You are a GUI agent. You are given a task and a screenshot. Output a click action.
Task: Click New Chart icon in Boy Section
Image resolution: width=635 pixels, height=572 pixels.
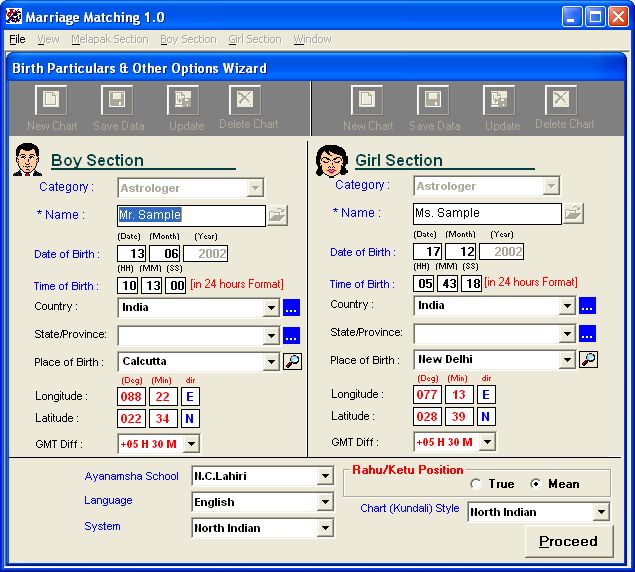[x=51, y=101]
